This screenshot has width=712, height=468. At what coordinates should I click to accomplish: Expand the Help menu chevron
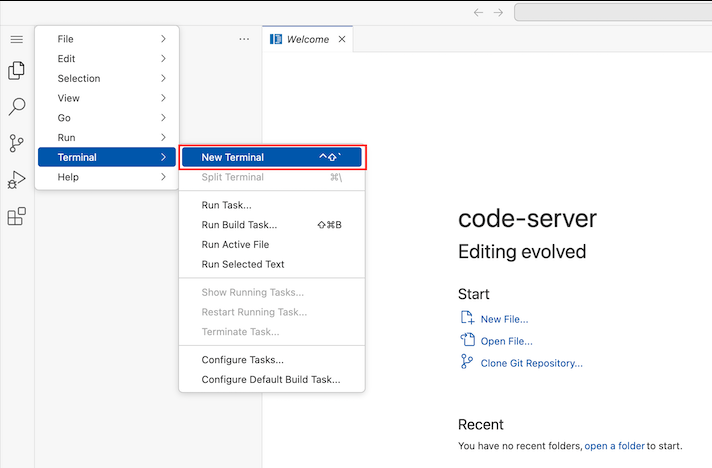pyautogui.click(x=163, y=177)
